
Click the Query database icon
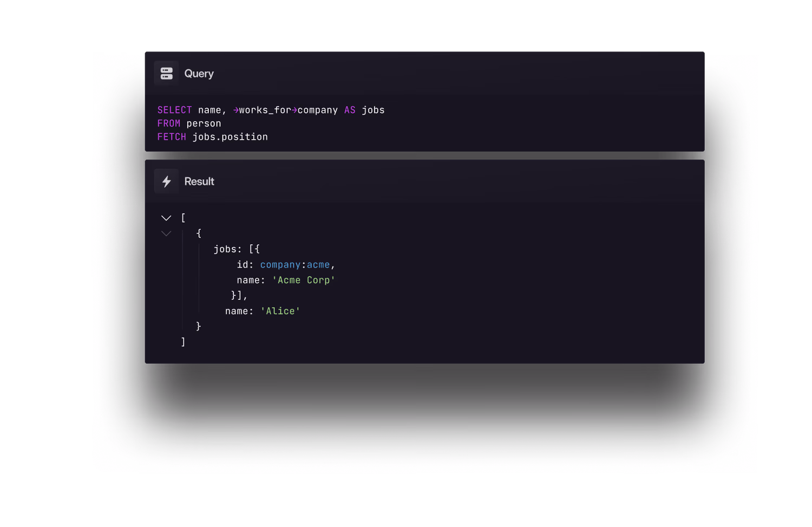pyautogui.click(x=166, y=73)
